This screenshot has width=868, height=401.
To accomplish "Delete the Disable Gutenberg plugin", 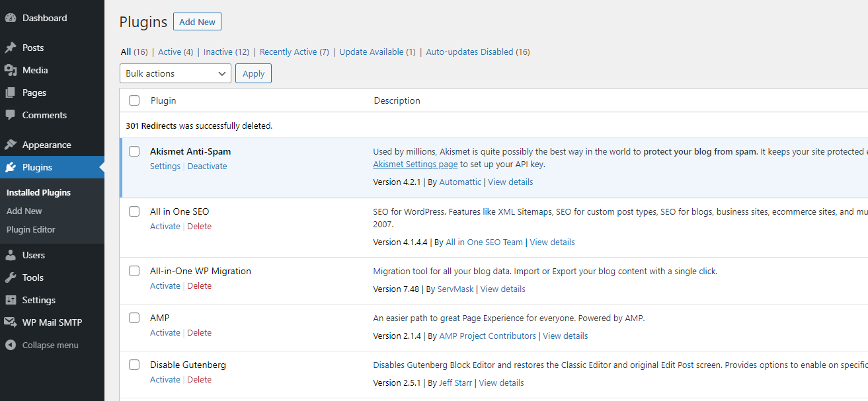I will tap(199, 380).
